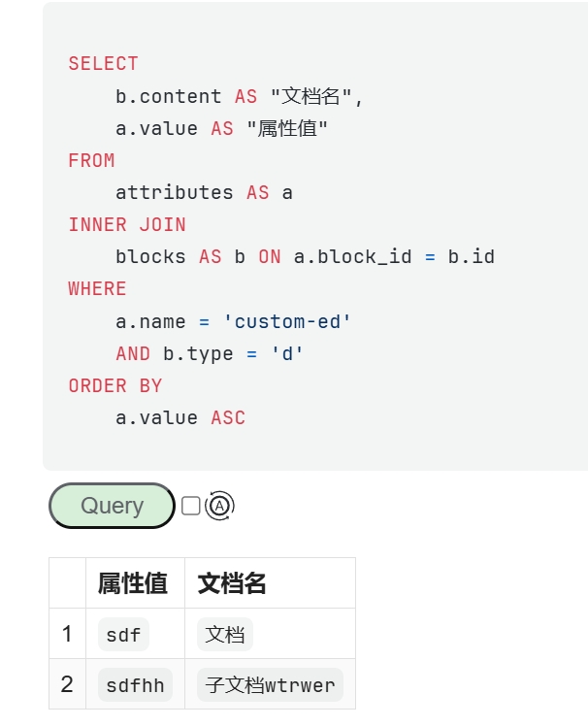The image size is (588, 727).
Task: Click the ORDER BY keyword in the code
Action: pos(115,385)
